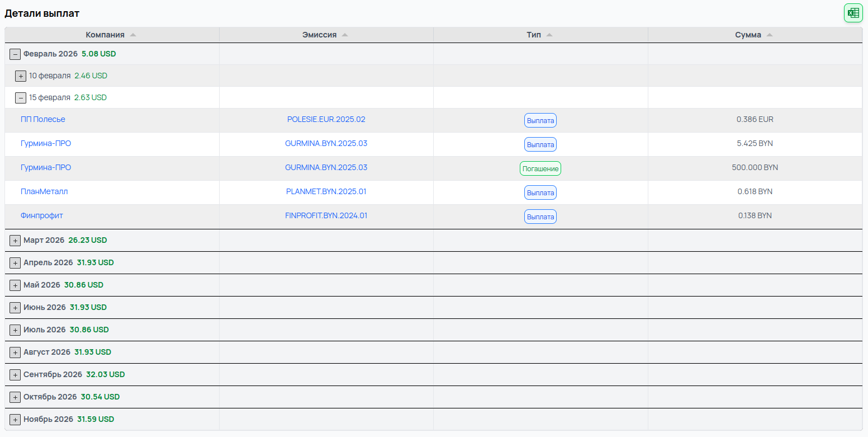Click the sort arrow beside Эмиссия header
The width and height of the screenshot is (868, 437).
[x=345, y=34]
